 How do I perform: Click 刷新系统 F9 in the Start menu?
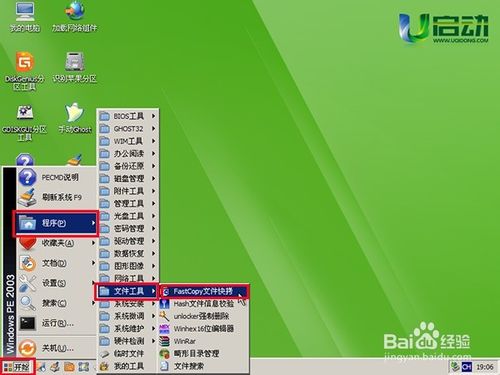point(57,197)
